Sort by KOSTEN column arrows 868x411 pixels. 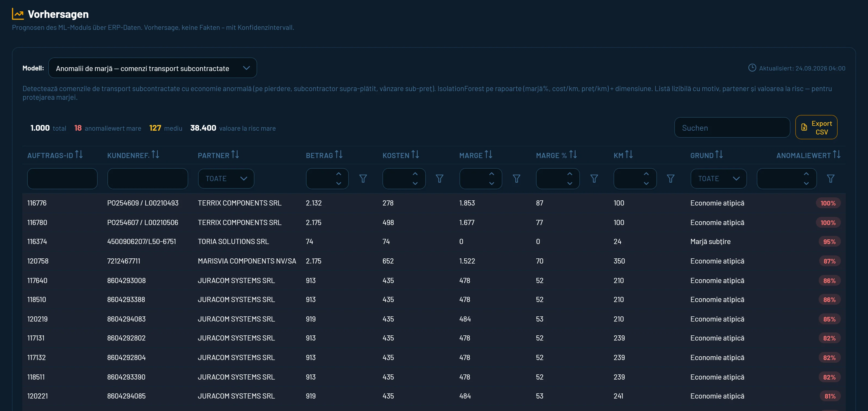click(x=415, y=155)
